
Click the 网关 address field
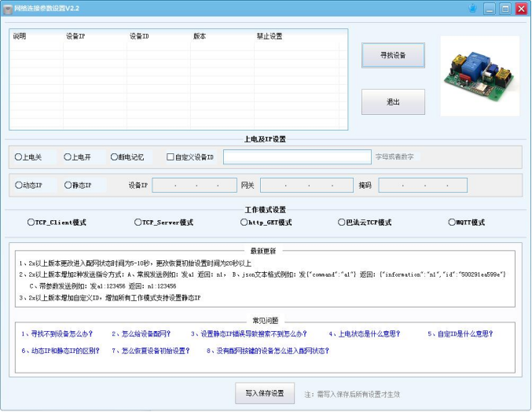[306, 186]
